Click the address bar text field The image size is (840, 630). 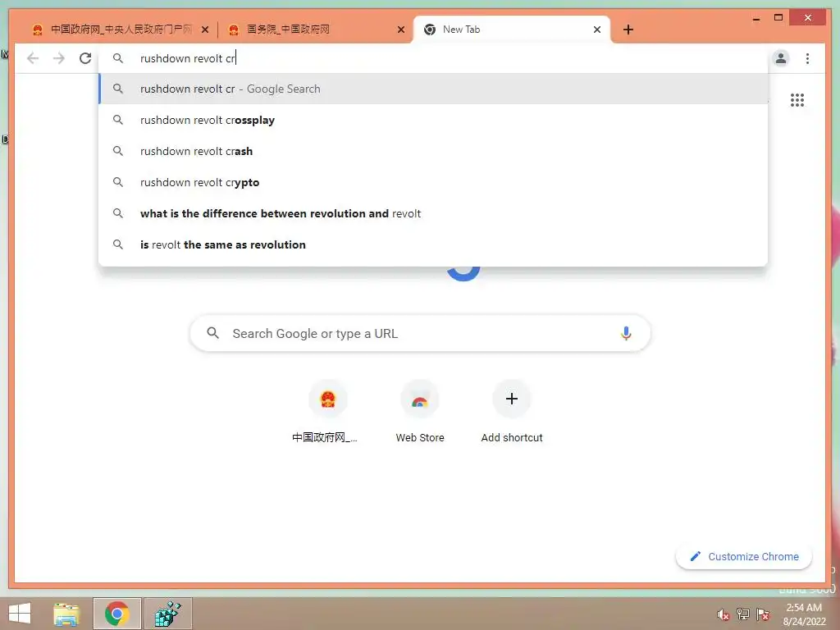pos(433,58)
